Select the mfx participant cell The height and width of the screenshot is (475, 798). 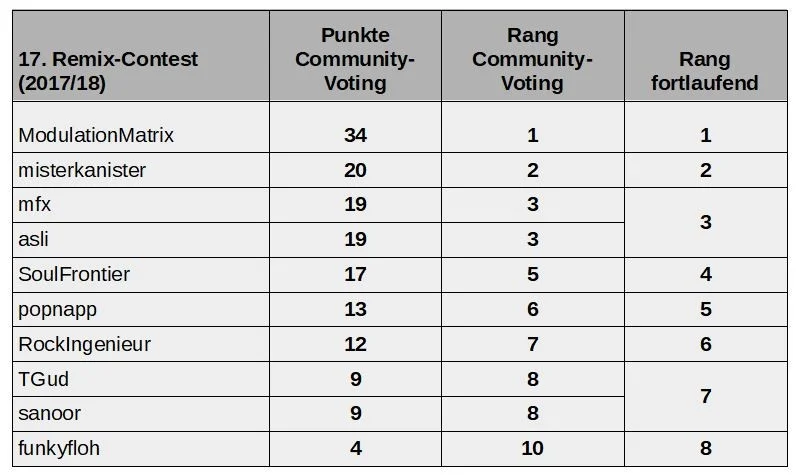click(x=141, y=205)
